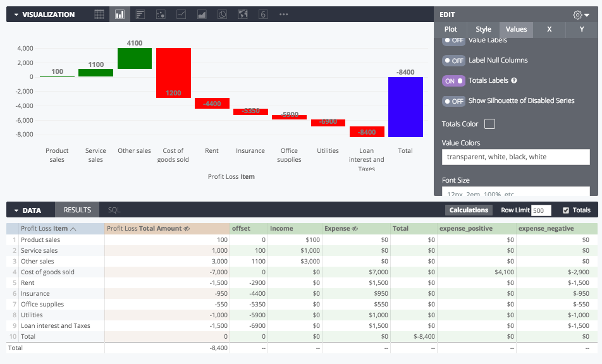
Task: Choose the single value visualization icon
Action: (263, 15)
